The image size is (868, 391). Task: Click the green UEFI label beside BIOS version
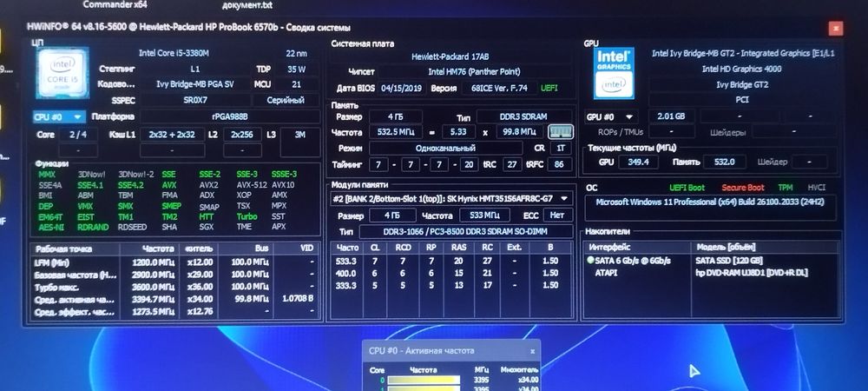click(549, 88)
